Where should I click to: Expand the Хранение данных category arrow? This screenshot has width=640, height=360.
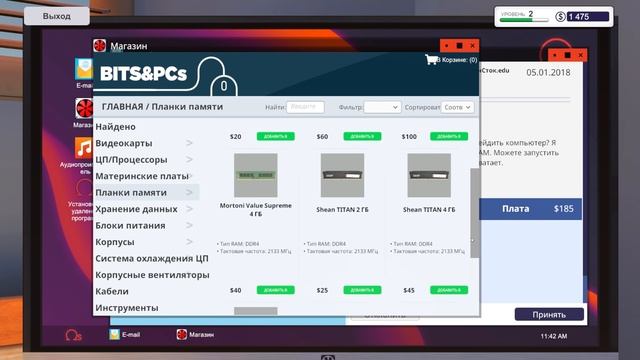(189, 209)
